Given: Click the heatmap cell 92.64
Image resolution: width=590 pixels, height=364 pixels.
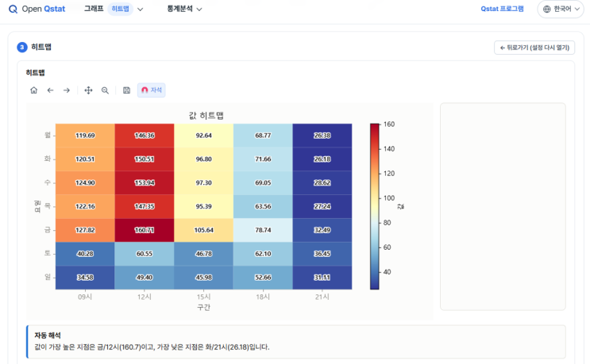Looking at the screenshot, I should [x=203, y=136].
